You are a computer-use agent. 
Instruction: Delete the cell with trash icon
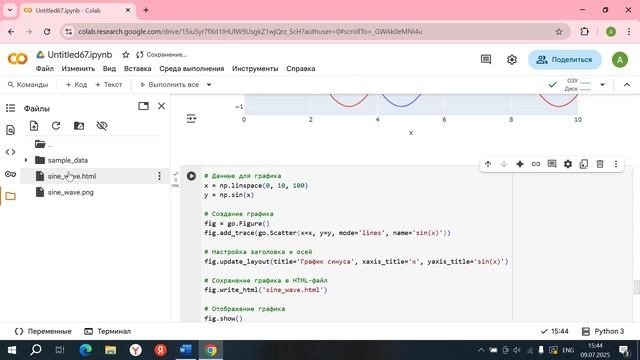[x=600, y=164]
